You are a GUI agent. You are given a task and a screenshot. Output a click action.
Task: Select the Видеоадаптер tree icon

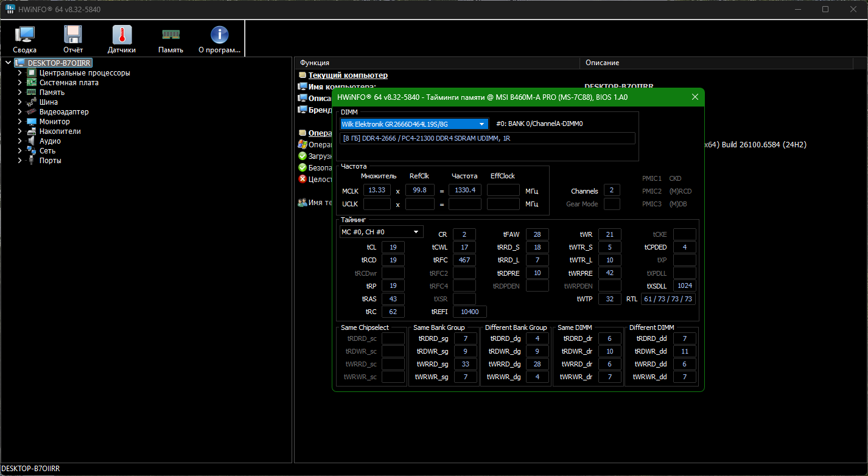point(32,112)
